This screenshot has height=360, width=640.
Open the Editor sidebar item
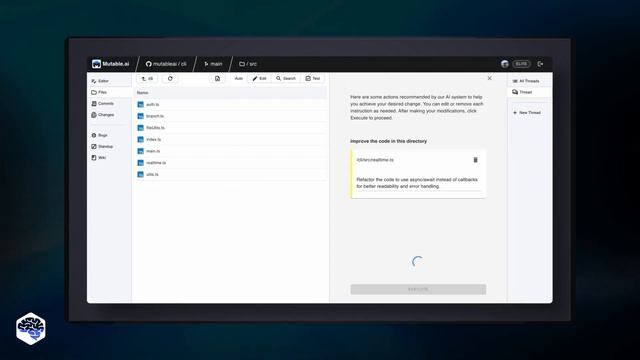tap(109, 81)
